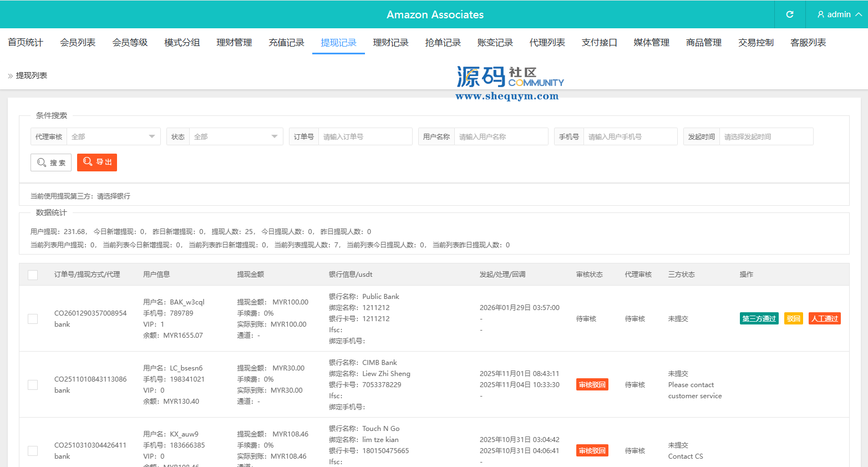Click the 源码社区 community logo
868x467 pixels.
[x=509, y=83]
